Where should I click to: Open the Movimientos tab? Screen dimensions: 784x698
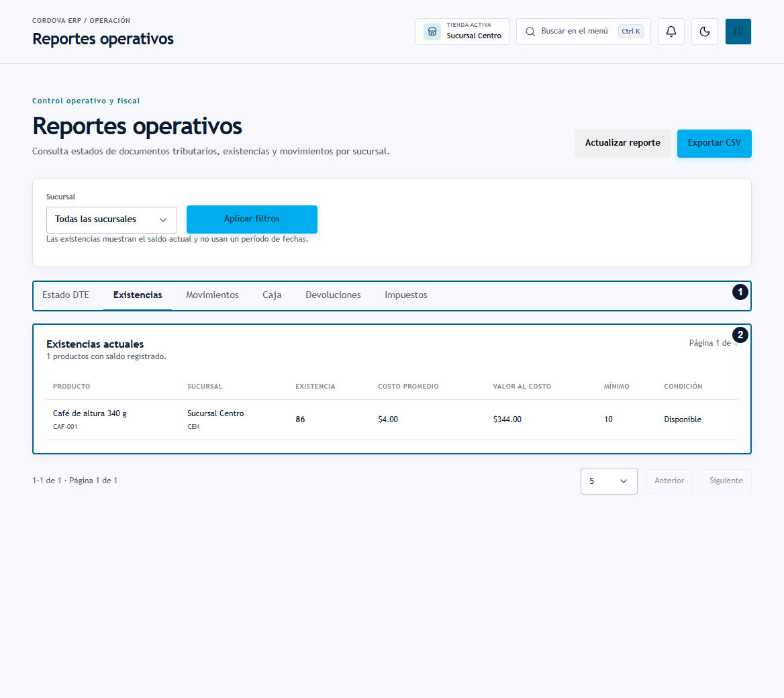212,295
